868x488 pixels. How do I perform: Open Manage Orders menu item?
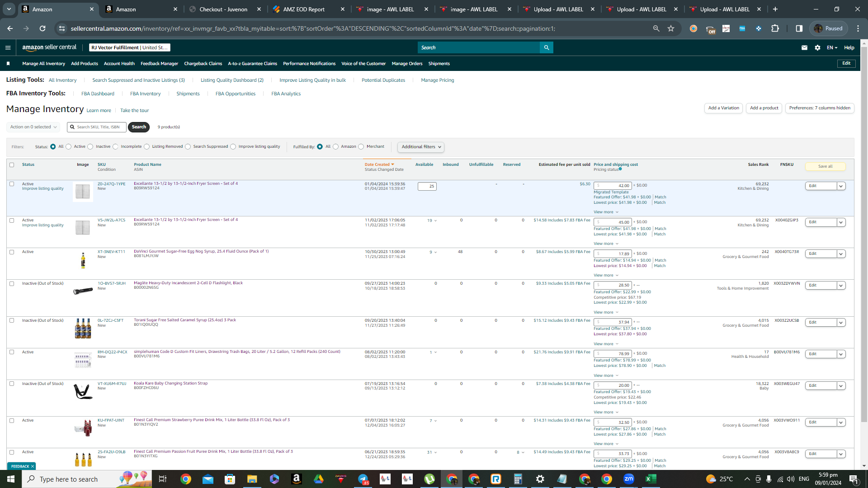[x=407, y=64]
